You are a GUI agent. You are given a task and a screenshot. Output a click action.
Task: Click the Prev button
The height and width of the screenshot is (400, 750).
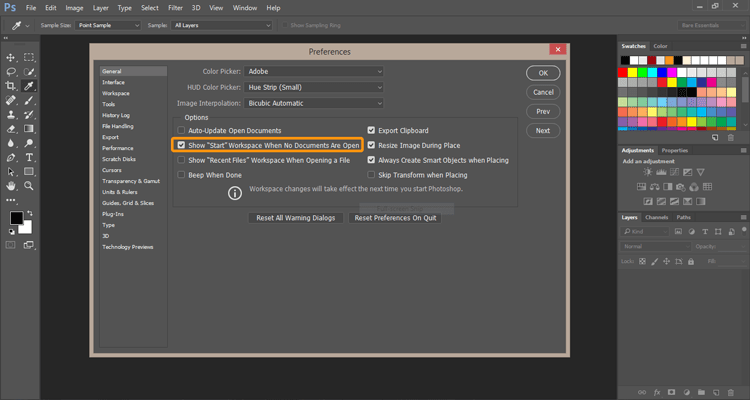[543, 111]
